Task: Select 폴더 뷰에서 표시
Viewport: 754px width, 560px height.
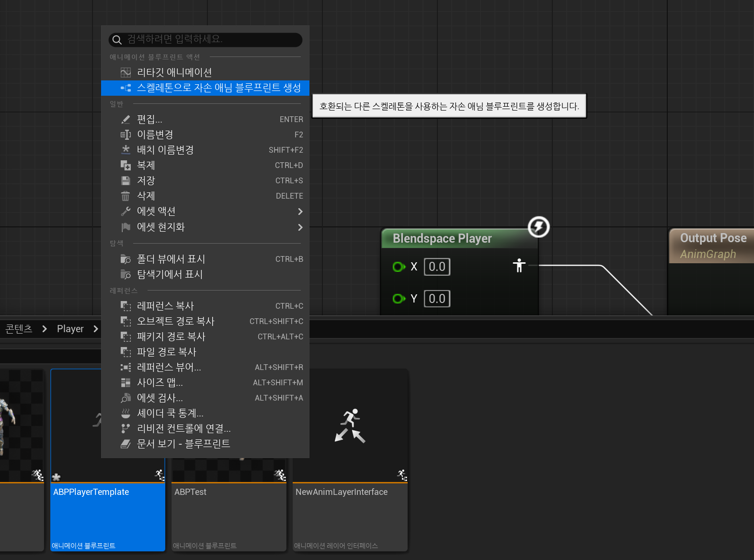Action: coord(205,259)
